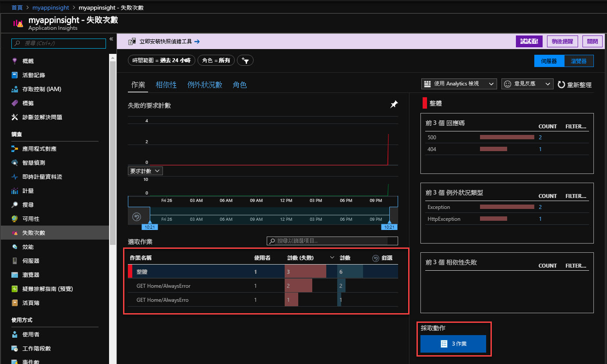Switch view to 瀏覽器 browser side
The width and height of the screenshot is (607, 364).
(579, 61)
